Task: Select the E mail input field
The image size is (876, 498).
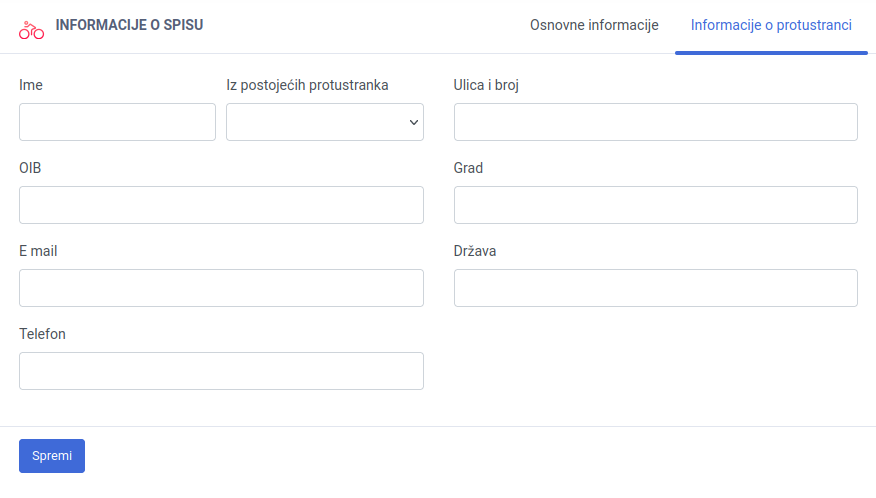Action: point(221,288)
